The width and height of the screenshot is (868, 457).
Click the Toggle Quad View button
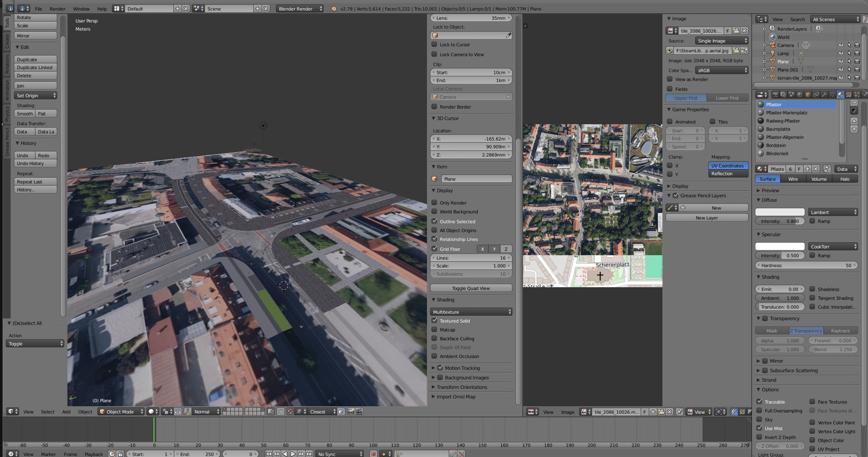click(471, 288)
